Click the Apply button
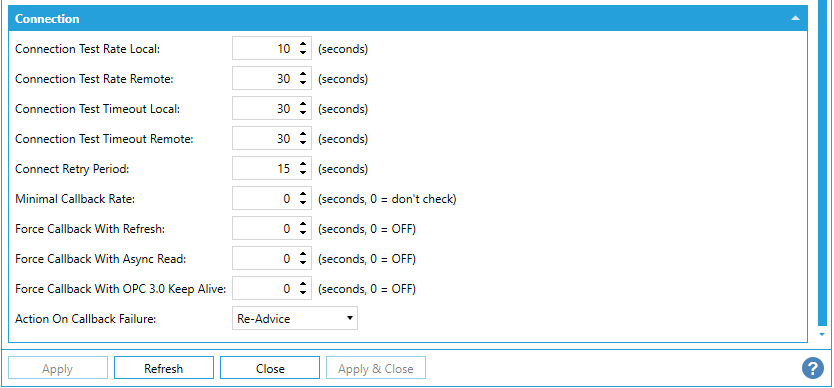Viewport: 834px width, 388px height. (57, 368)
